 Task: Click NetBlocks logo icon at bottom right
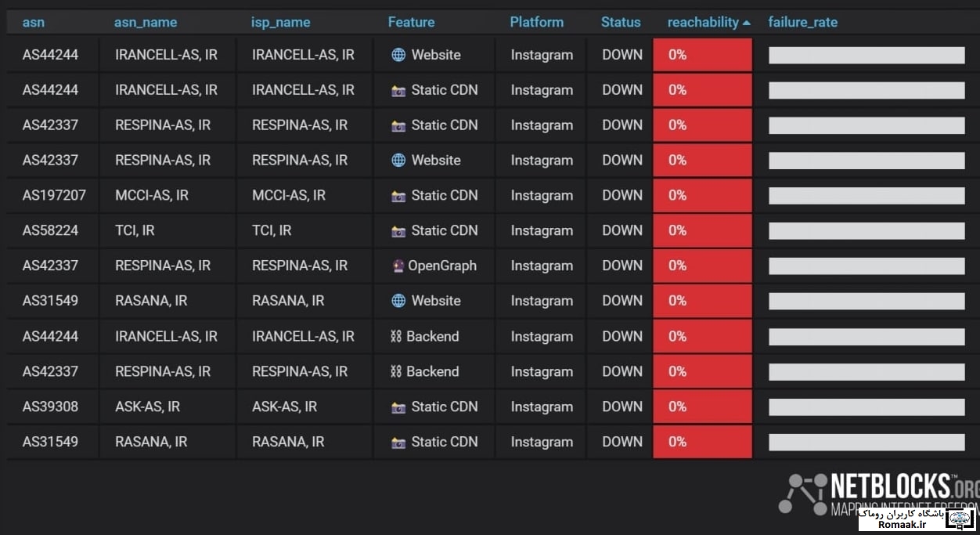click(802, 493)
